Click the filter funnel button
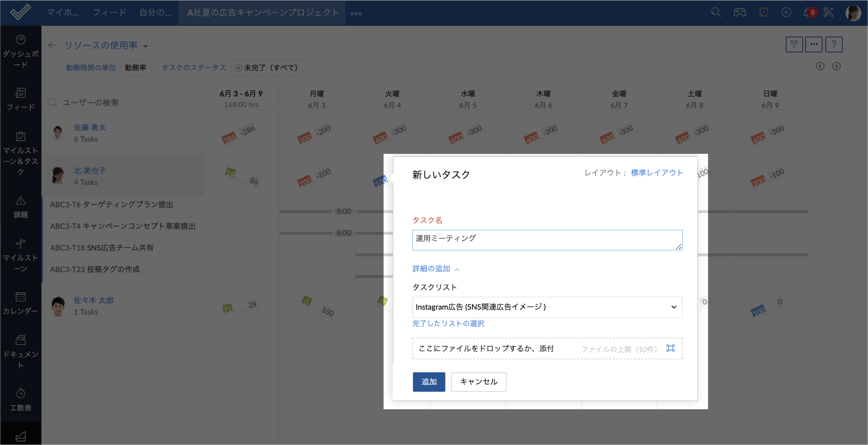 coord(794,44)
